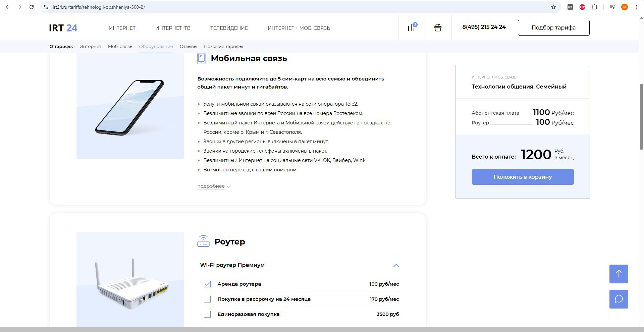Check the Единоразовая покупка option

(207, 314)
